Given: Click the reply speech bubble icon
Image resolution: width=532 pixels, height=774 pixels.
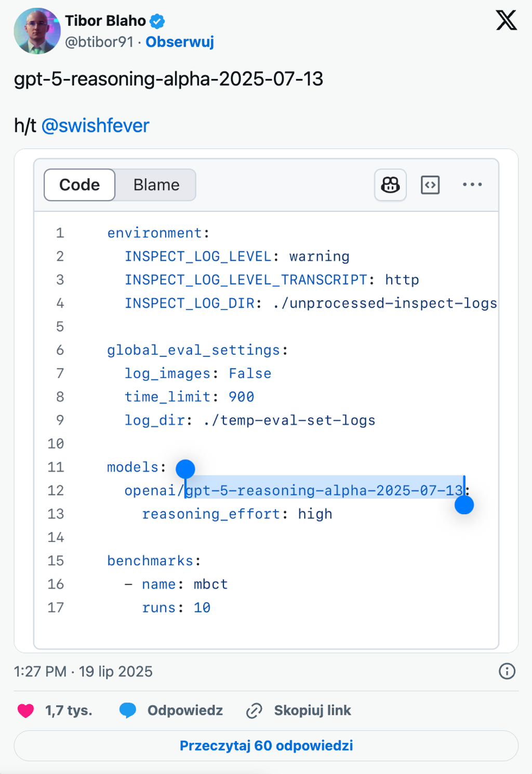Looking at the screenshot, I should pos(128,710).
